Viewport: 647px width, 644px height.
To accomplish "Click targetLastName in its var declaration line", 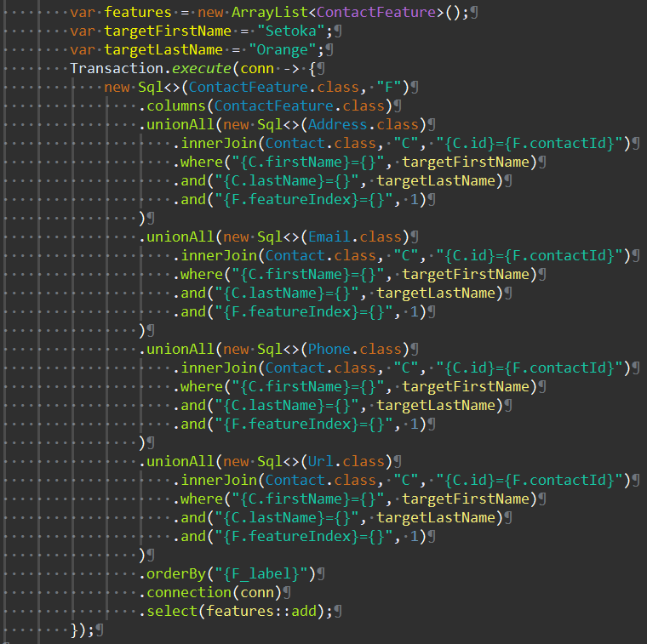I will (163, 50).
